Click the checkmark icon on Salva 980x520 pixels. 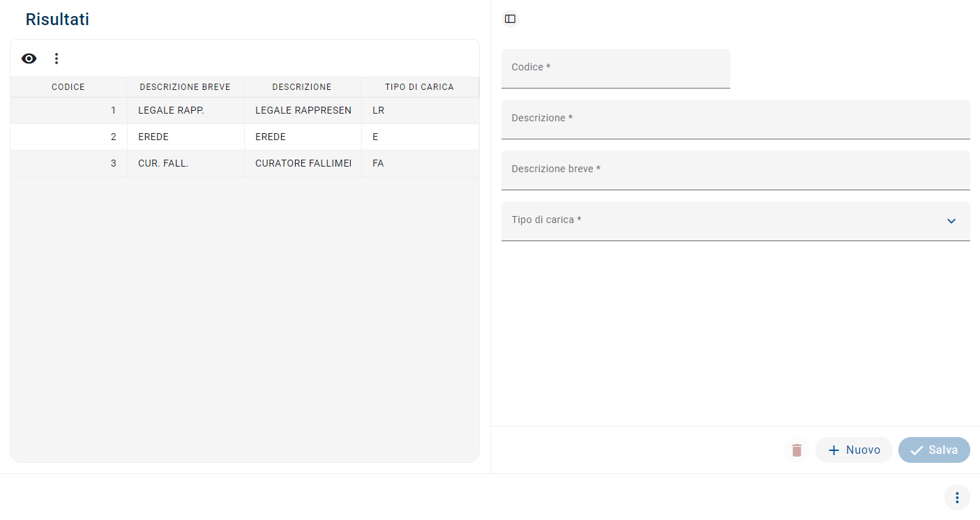point(917,450)
